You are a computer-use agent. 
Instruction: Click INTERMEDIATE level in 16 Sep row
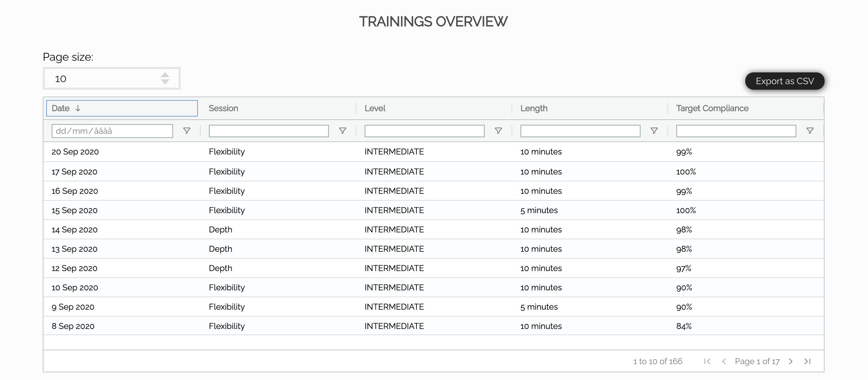coord(394,191)
